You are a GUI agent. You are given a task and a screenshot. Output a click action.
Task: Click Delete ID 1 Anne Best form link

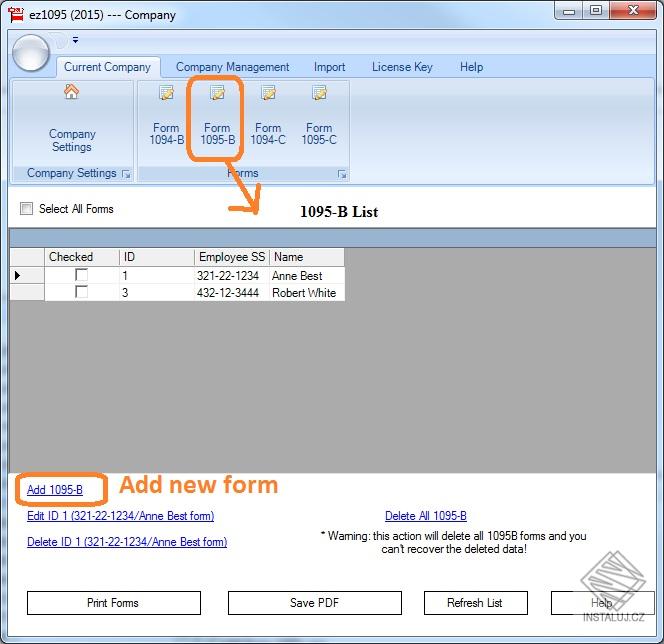tap(127, 542)
